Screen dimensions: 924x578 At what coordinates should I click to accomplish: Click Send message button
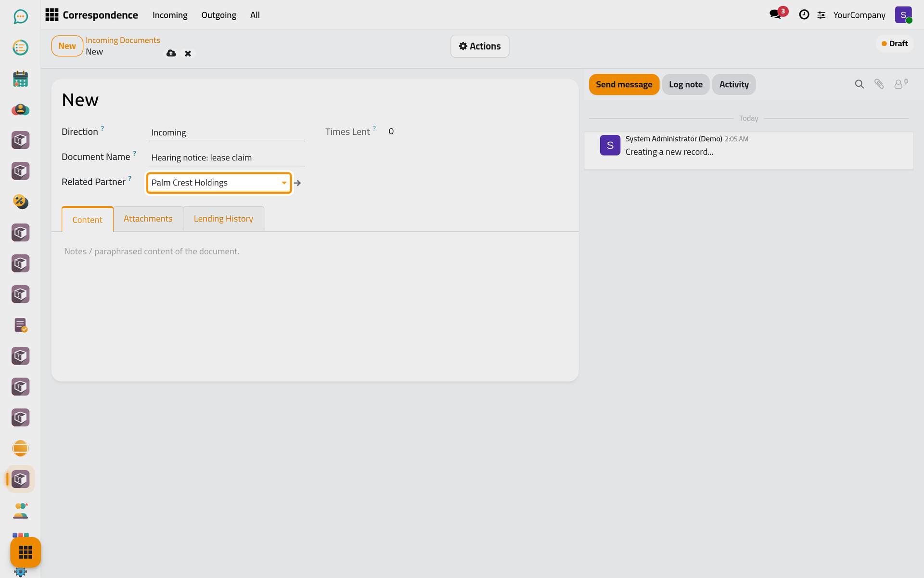(x=624, y=84)
